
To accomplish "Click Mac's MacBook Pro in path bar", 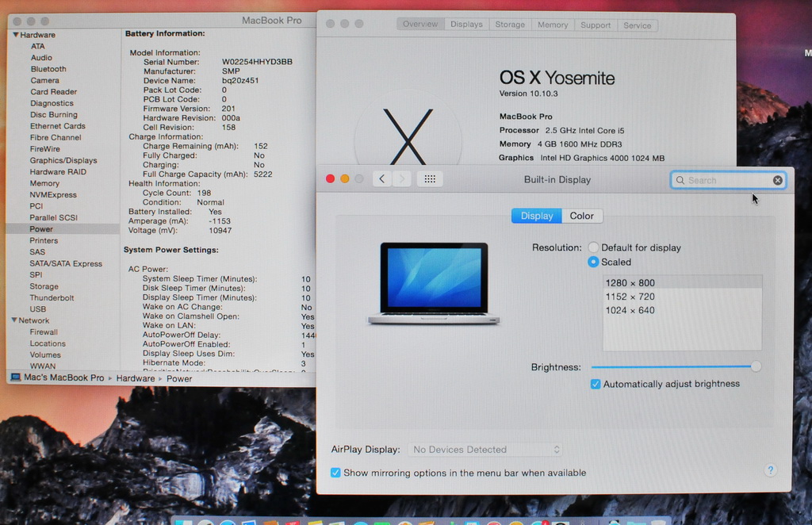I will 64,377.
